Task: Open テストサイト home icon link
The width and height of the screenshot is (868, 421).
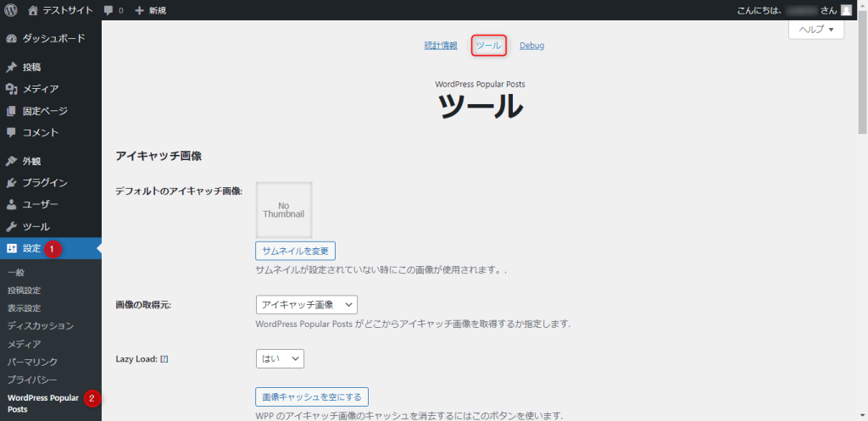Action: pyautogui.click(x=33, y=10)
